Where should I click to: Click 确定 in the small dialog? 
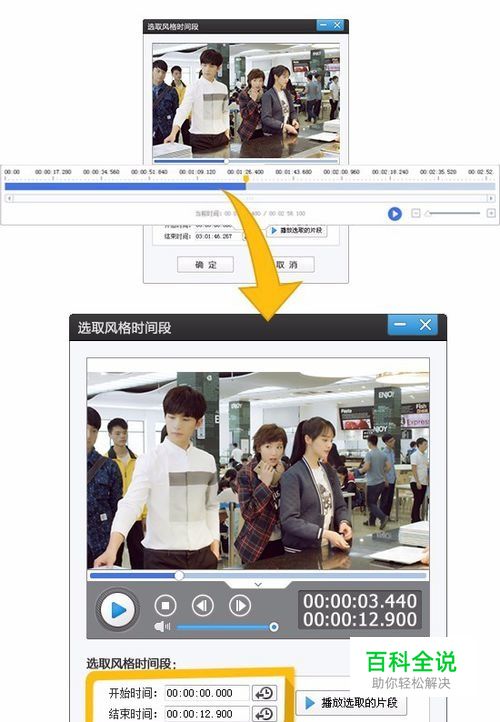point(205,265)
